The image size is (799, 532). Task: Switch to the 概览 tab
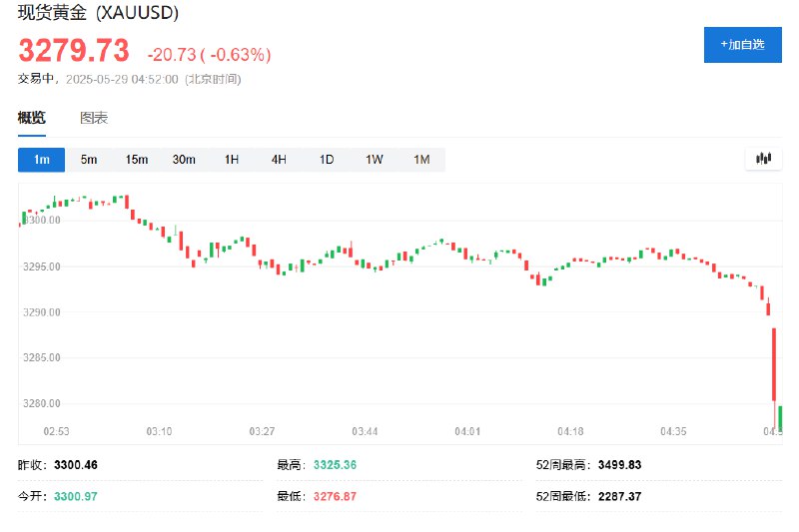click(x=32, y=118)
